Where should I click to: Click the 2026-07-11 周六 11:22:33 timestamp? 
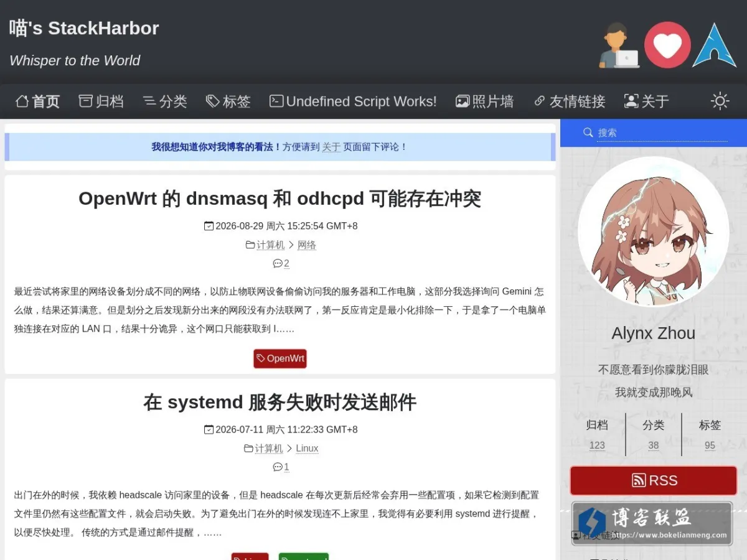(286, 429)
